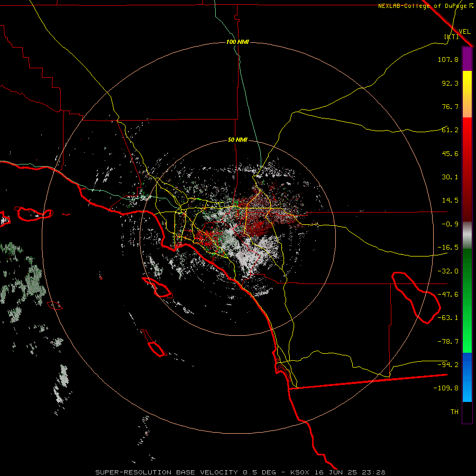Select the -32.0 scale value
Image resolution: width=476 pixels, height=476 pixels.
448,271
